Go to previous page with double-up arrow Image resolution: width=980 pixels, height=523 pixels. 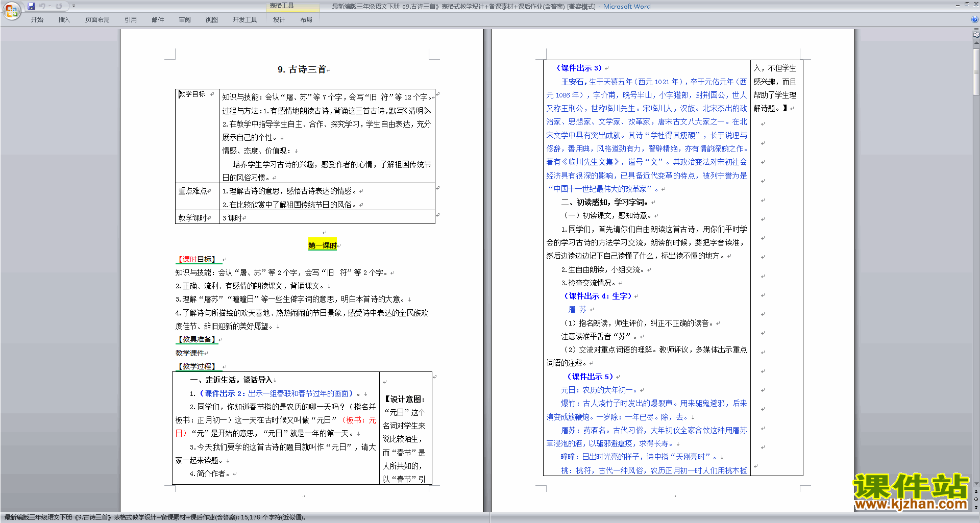(976, 492)
